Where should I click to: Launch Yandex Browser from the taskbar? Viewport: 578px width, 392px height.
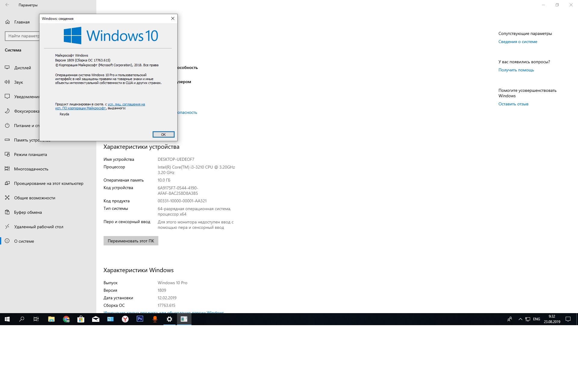click(125, 319)
